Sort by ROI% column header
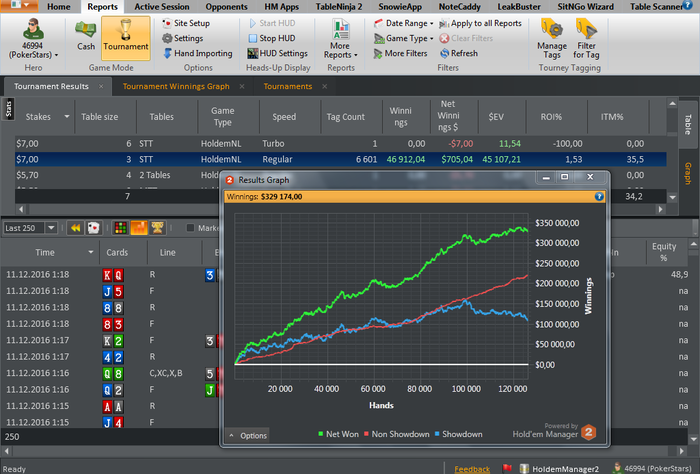Image resolution: width=700 pixels, height=474 pixels. click(x=551, y=116)
